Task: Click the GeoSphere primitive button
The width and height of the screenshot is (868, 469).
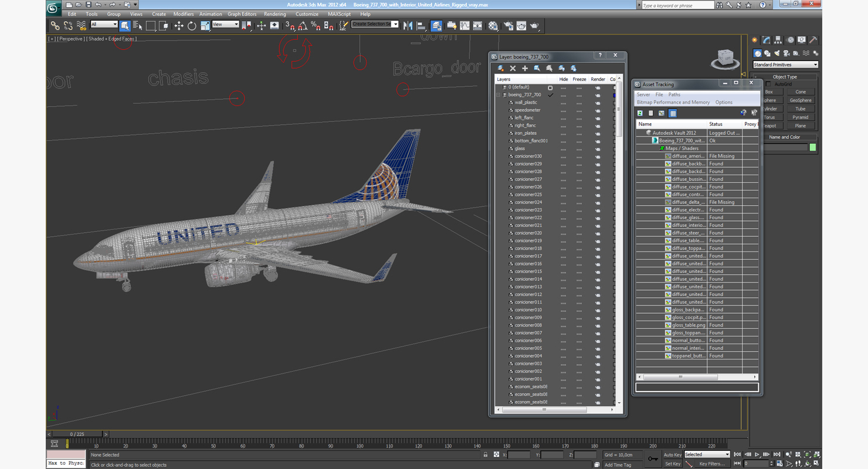Action: click(801, 100)
